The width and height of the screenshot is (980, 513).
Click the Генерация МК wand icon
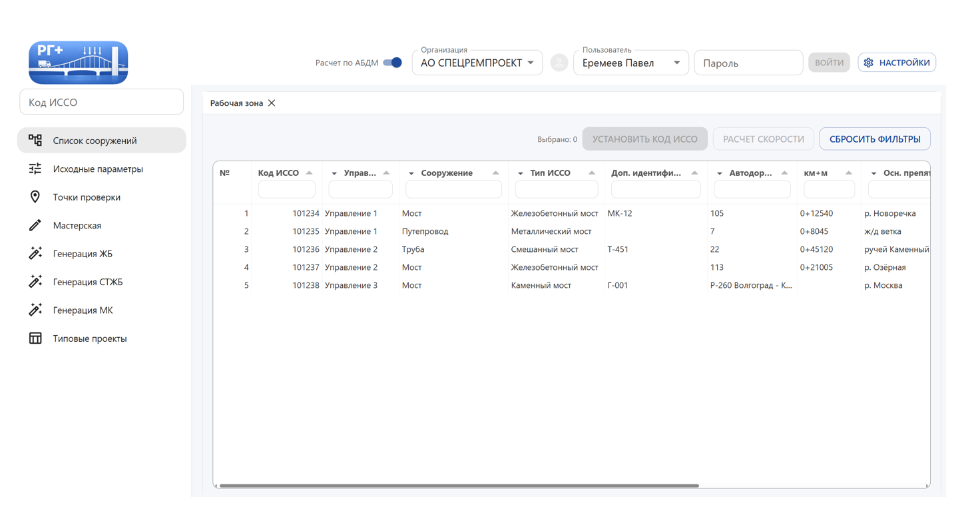pos(35,310)
